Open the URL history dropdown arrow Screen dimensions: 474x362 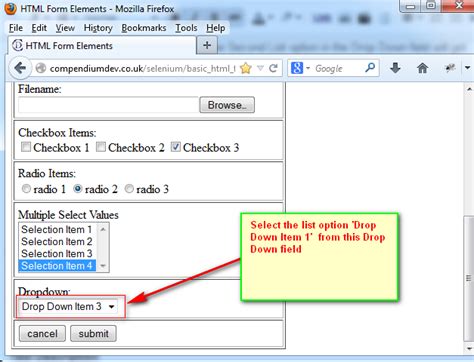(x=261, y=68)
